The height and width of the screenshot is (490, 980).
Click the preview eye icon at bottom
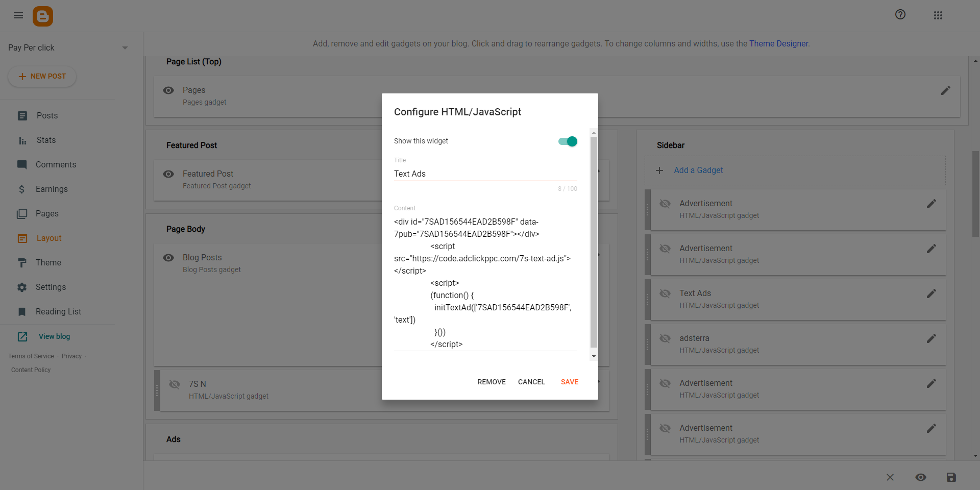(920, 477)
